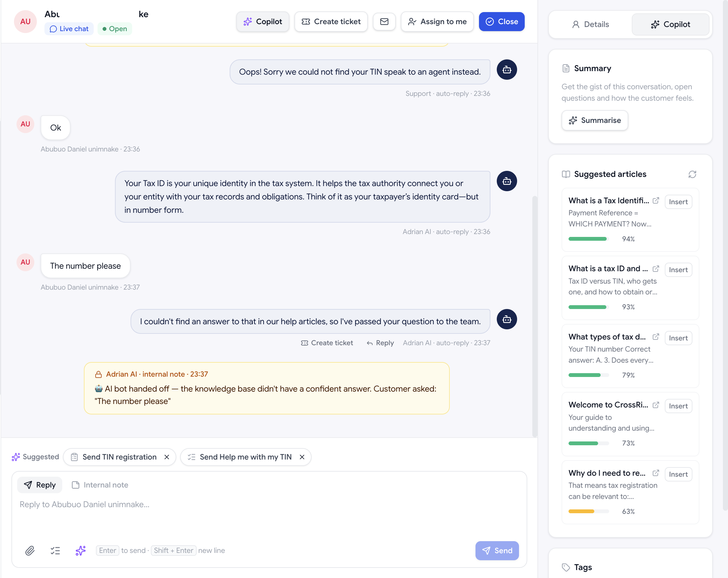The width and height of the screenshot is (728, 578).
Task: Insert the 'Welcome to CrossRi...' article
Action: point(678,406)
